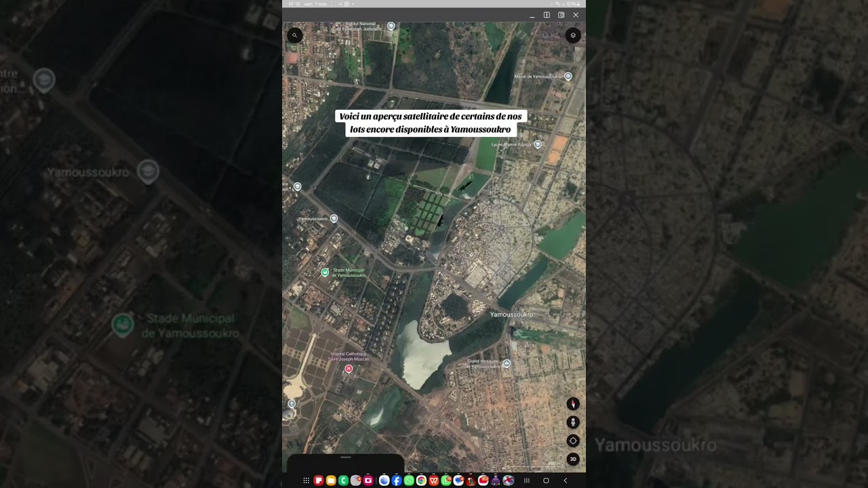
Task: Select the gray Yamoussoukro school pin
Action: [x=334, y=218]
